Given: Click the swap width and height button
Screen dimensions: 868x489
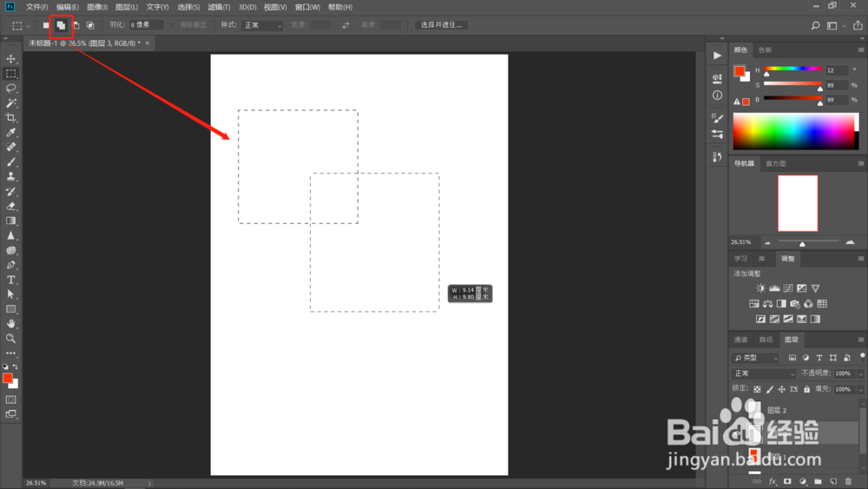Looking at the screenshot, I should (x=345, y=25).
